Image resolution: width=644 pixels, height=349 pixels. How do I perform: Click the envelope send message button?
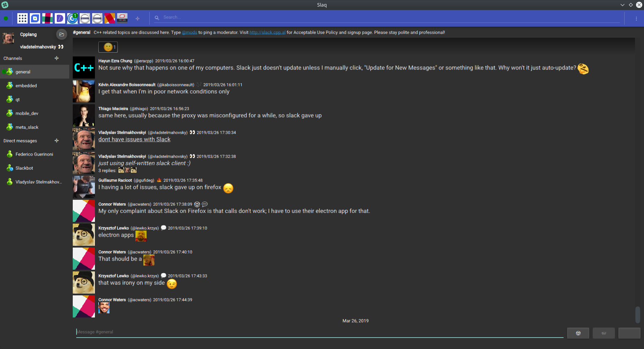coord(604,333)
